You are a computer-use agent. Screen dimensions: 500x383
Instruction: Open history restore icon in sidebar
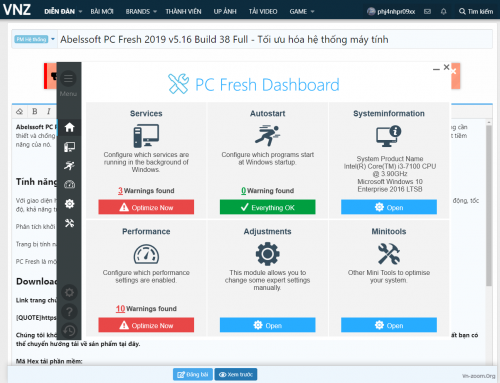69,330
